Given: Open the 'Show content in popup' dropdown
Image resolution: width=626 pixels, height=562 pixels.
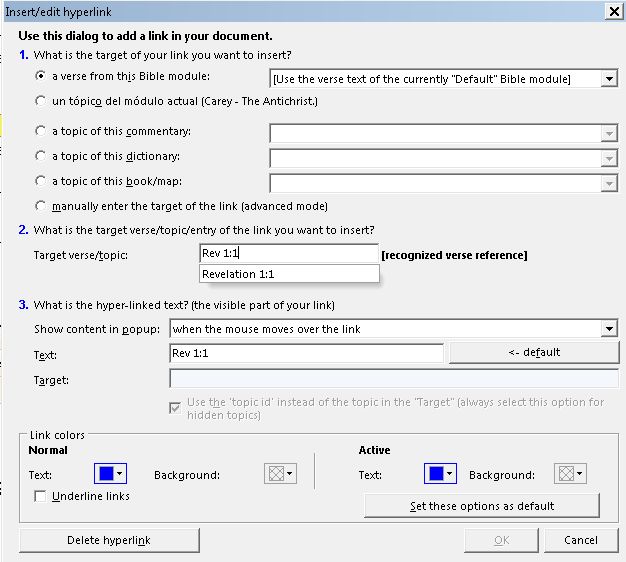Looking at the screenshot, I should tap(609, 329).
